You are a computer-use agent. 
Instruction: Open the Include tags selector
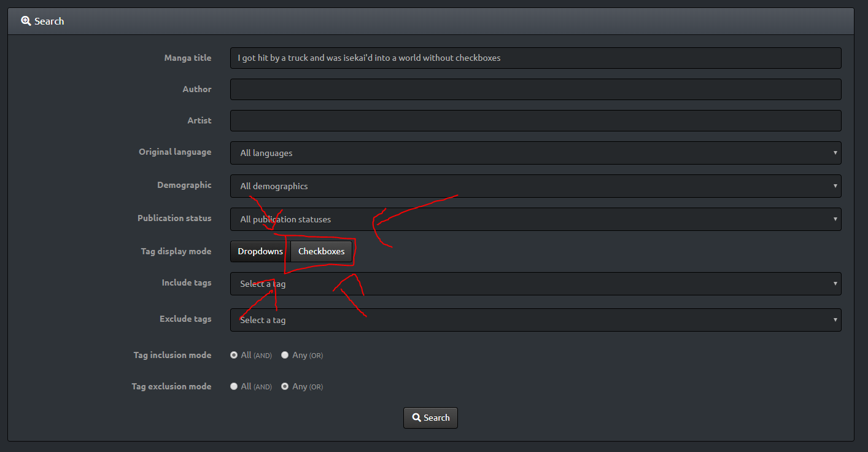[x=535, y=284]
